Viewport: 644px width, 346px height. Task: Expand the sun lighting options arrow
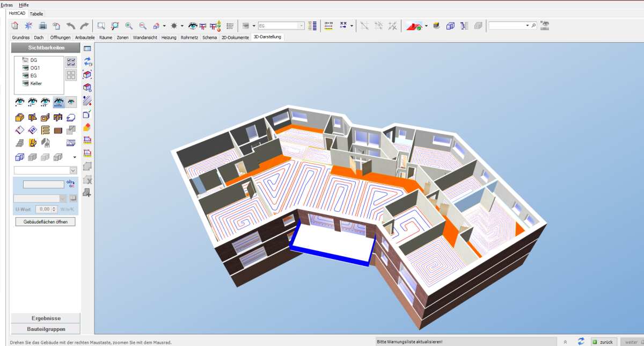[x=182, y=25]
